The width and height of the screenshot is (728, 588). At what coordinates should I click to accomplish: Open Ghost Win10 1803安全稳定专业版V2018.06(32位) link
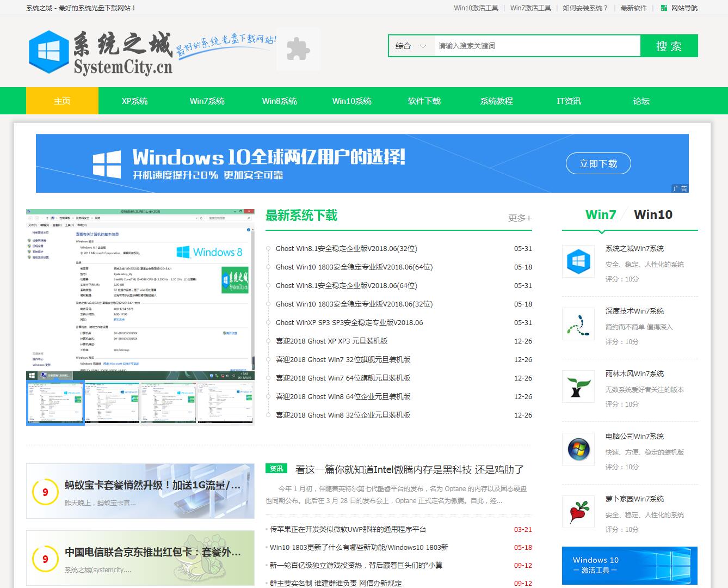coord(354,304)
